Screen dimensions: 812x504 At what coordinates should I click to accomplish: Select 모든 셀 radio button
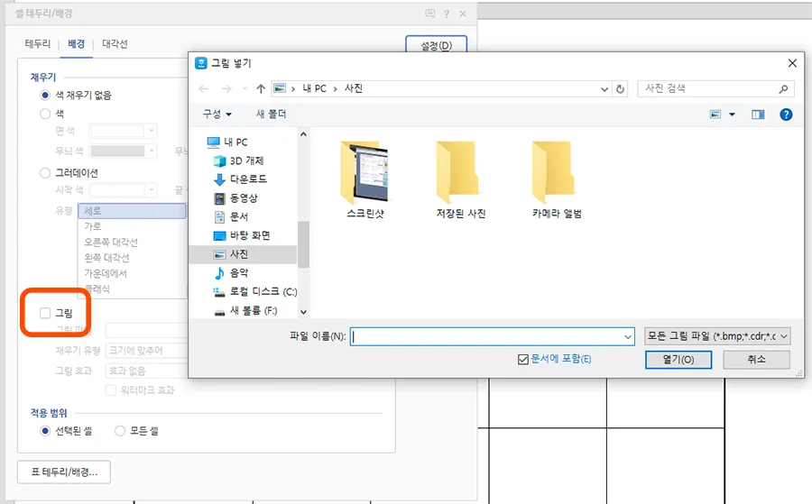pyautogui.click(x=120, y=431)
